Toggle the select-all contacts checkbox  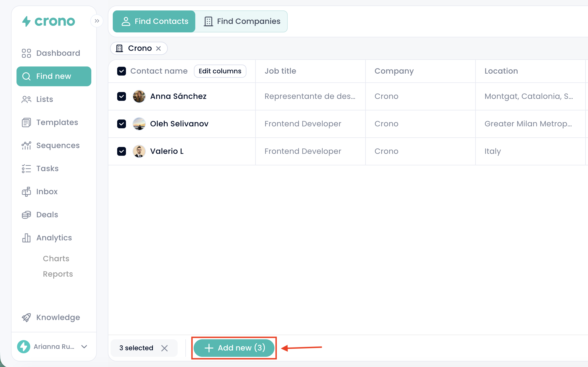(x=122, y=71)
